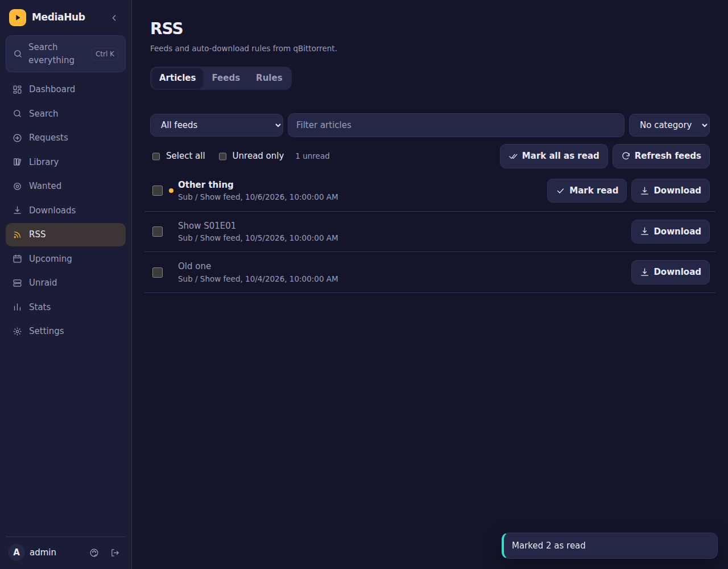The image size is (728, 569).
Task: Toggle theme icon next to admin
Action: [94, 552]
